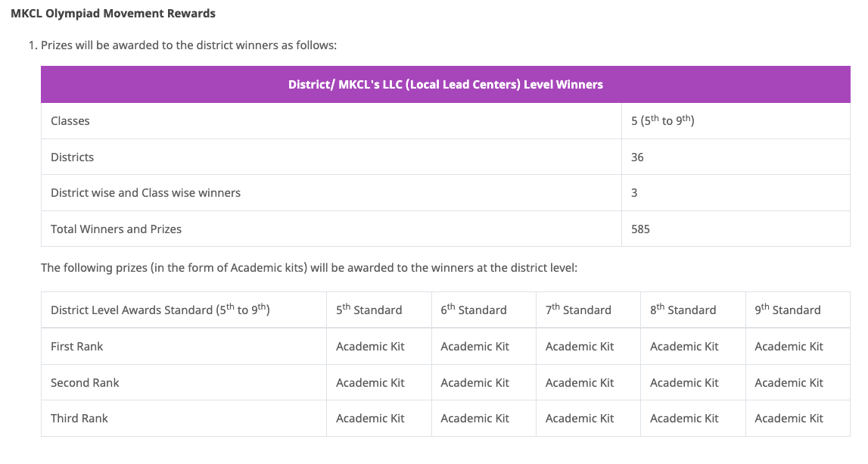Image resolution: width=868 pixels, height=464 pixels.
Task: Click the 9th Standard column header
Action: click(x=788, y=310)
